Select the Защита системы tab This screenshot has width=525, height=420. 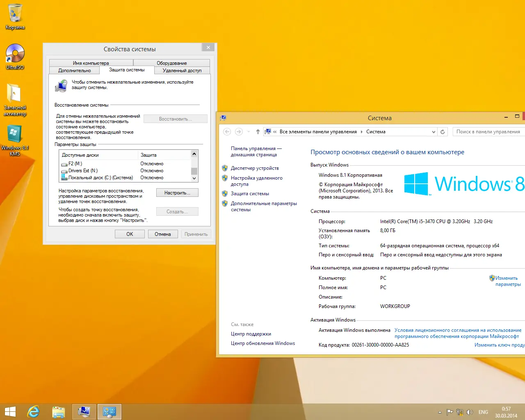click(x=127, y=70)
